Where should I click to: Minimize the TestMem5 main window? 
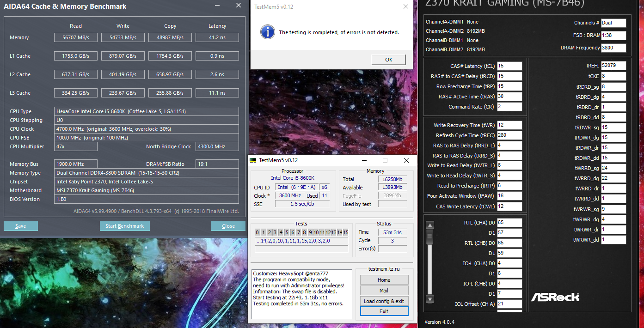(364, 160)
